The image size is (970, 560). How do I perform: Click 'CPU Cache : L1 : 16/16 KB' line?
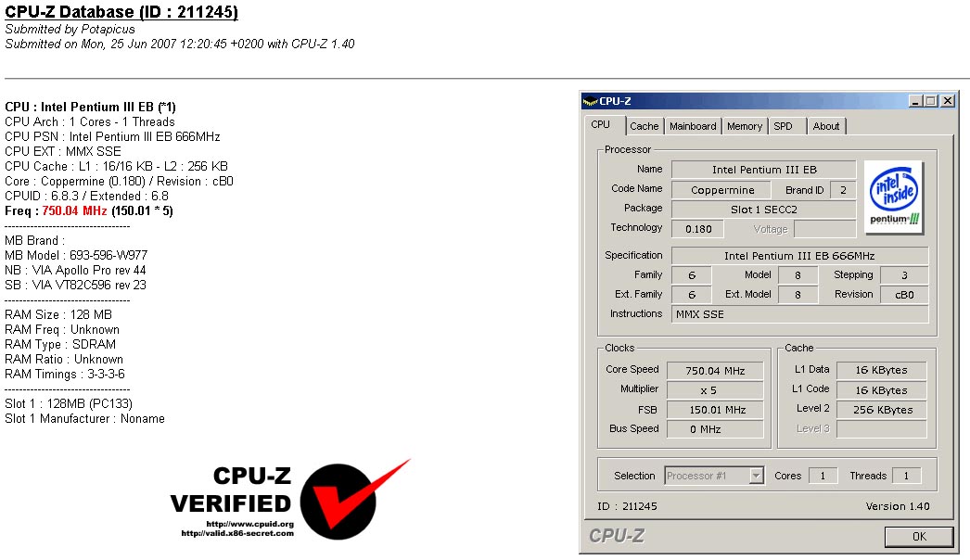click(116, 167)
